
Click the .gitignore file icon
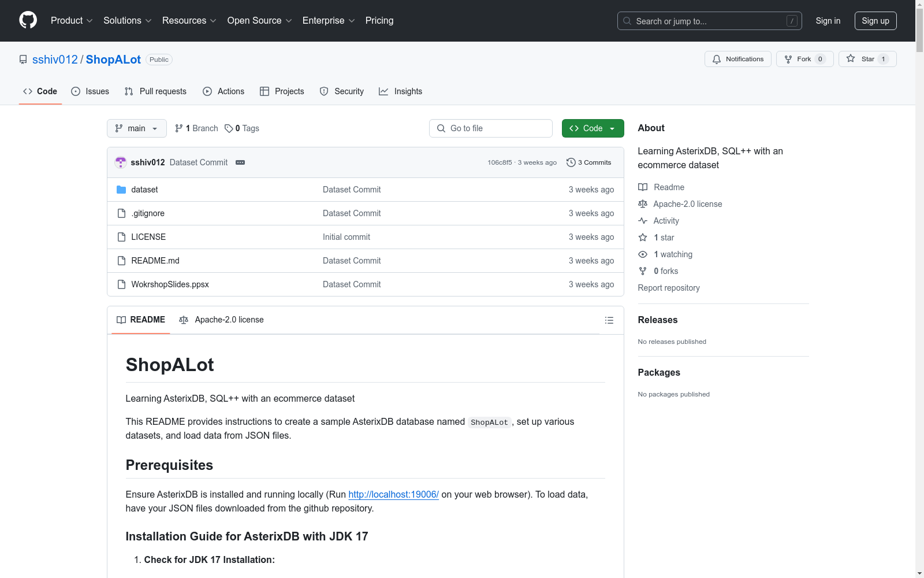coord(121,213)
